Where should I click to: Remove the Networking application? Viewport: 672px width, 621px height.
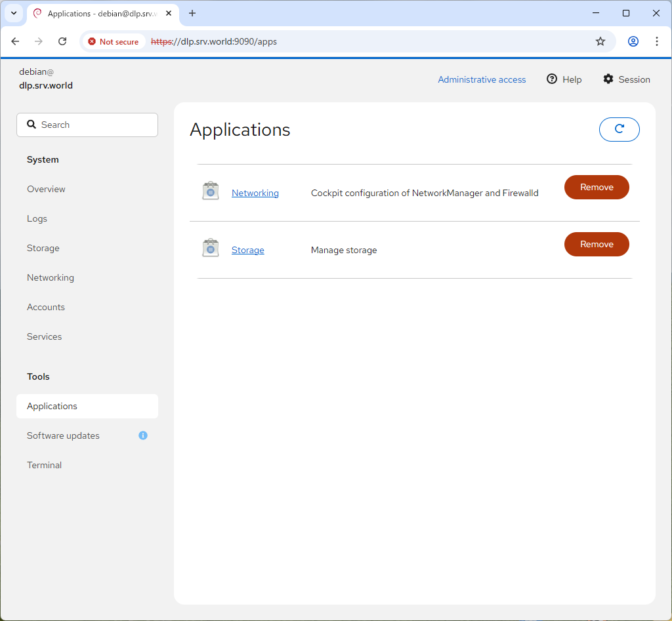point(596,187)
